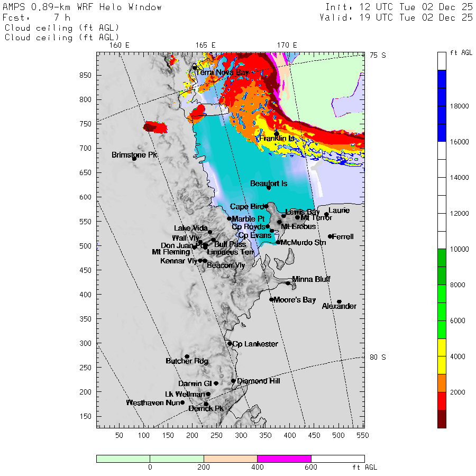Select the Cp Royds label

[249, 227]
